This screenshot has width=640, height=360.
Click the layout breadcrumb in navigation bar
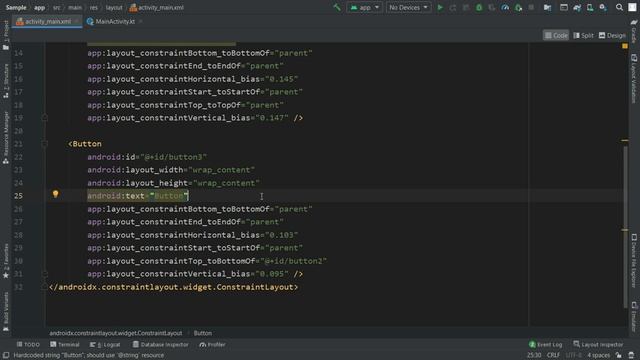point(114,7)
